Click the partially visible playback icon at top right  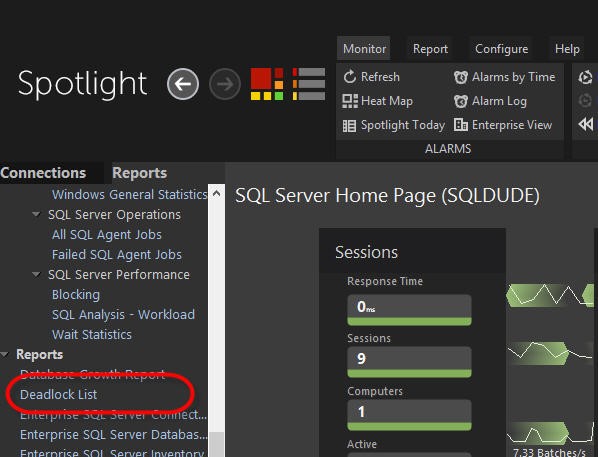pos(586,77)
